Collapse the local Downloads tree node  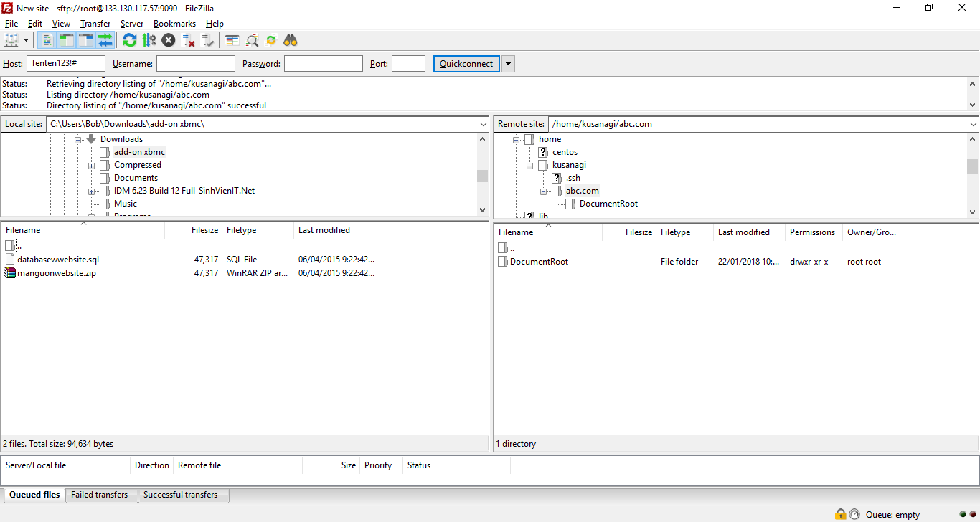pyautogui.click(x=78, y=139)
